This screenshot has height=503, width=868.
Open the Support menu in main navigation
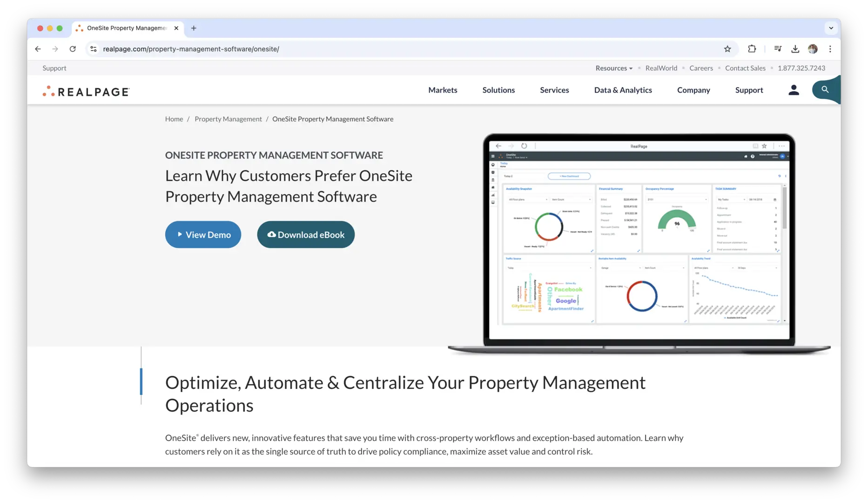[749, 90]
